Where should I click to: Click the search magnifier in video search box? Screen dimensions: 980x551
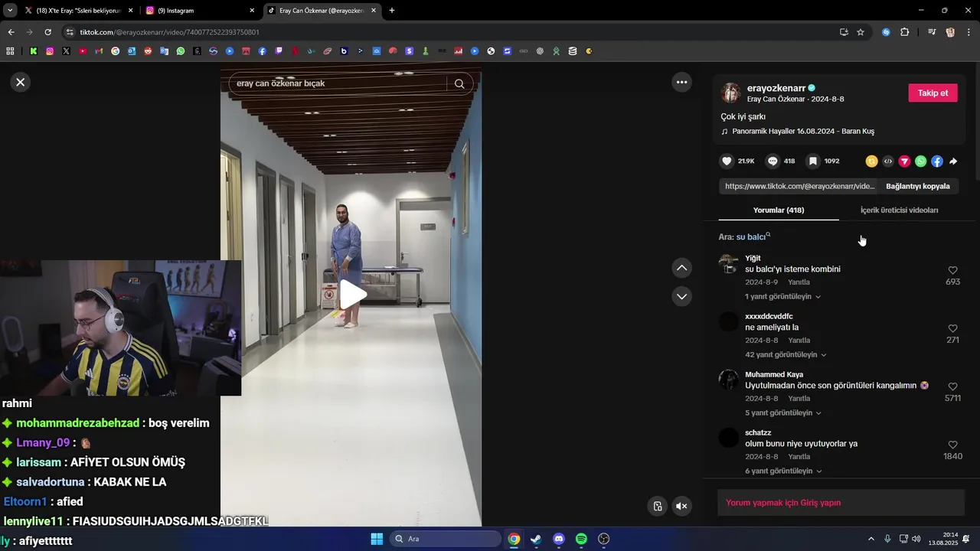pyautogui.click(x=459, y=83)
